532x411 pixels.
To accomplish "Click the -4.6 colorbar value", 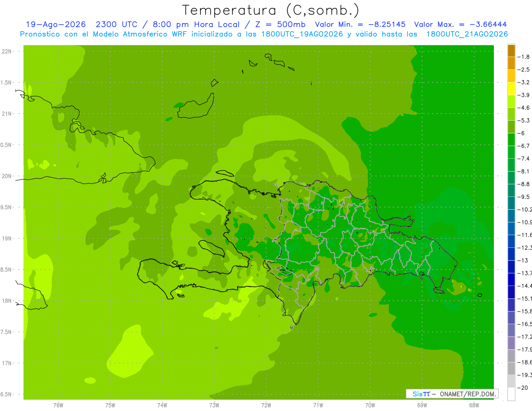I will (x=524, y=108).
